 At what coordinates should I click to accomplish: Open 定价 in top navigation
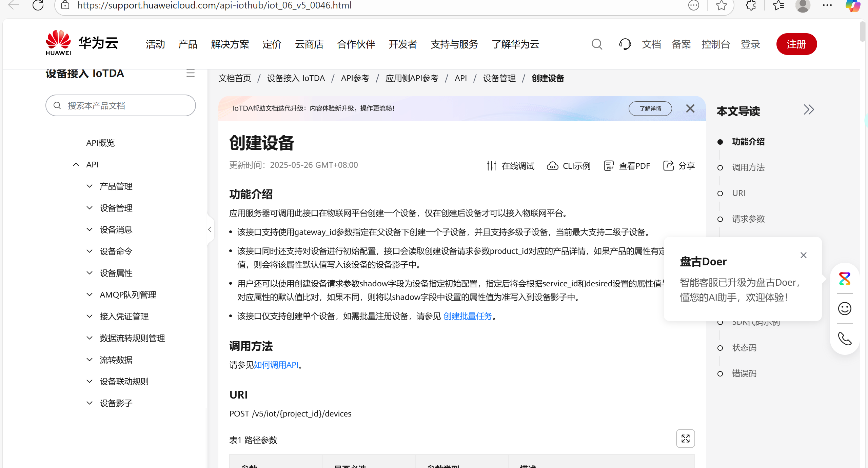272,44
